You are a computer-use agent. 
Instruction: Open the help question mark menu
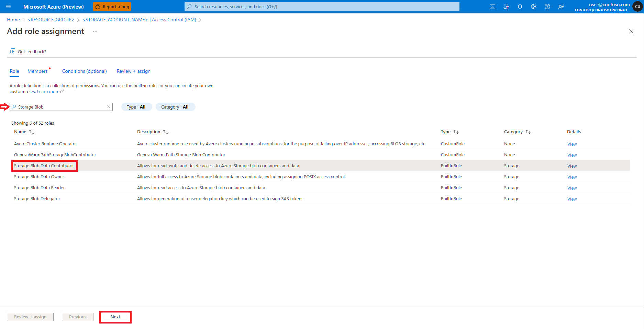[x=547, y=6]
